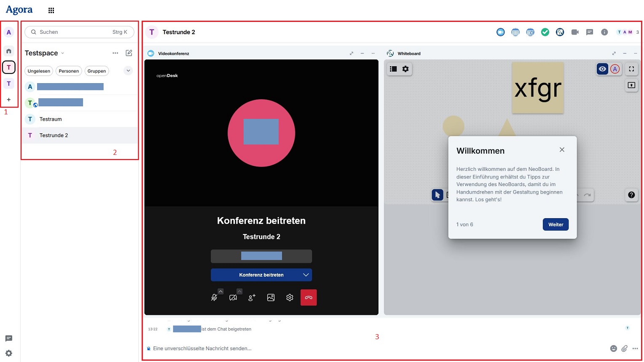This screenshot has height=362, width=644.
Task: Toggle the microphone mute in the conference
Action: click(214, 297)
